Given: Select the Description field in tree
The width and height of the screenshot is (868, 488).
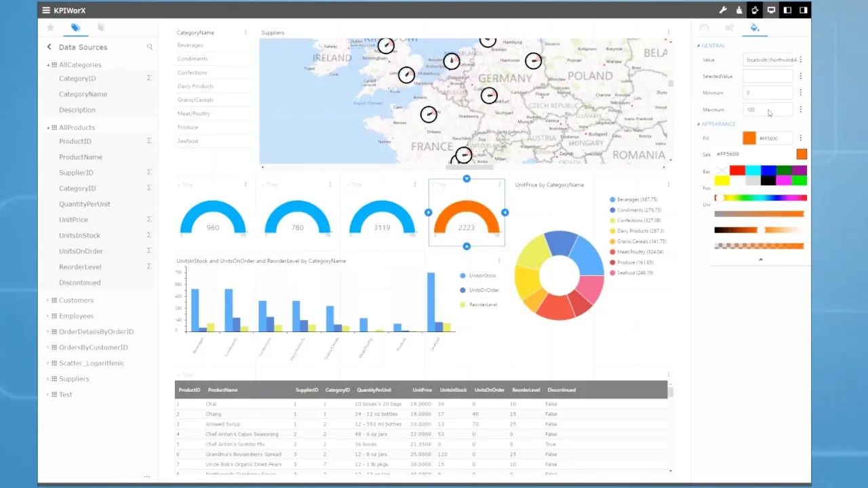Looking at the screenshot, I should [x=77, y=110].
